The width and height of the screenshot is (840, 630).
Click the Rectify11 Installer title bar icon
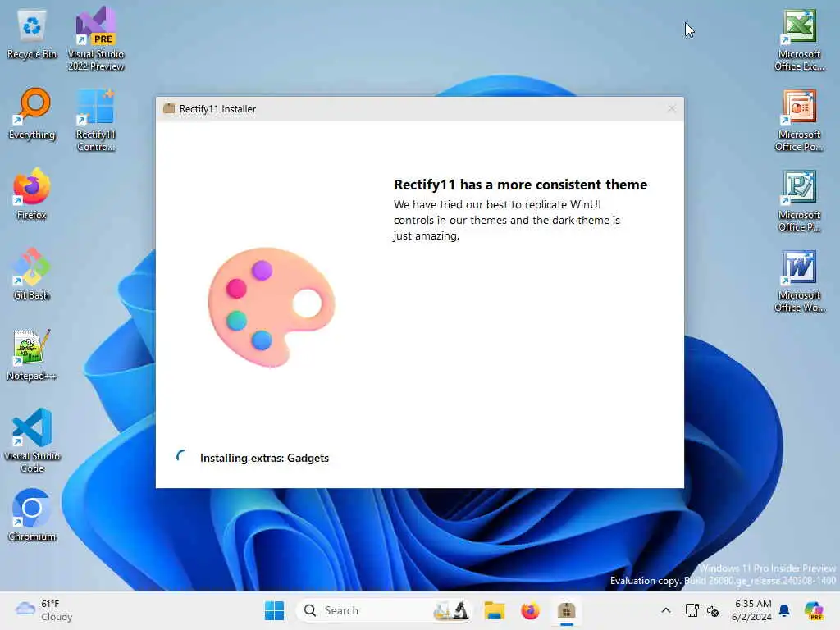(x=169, y=108)
